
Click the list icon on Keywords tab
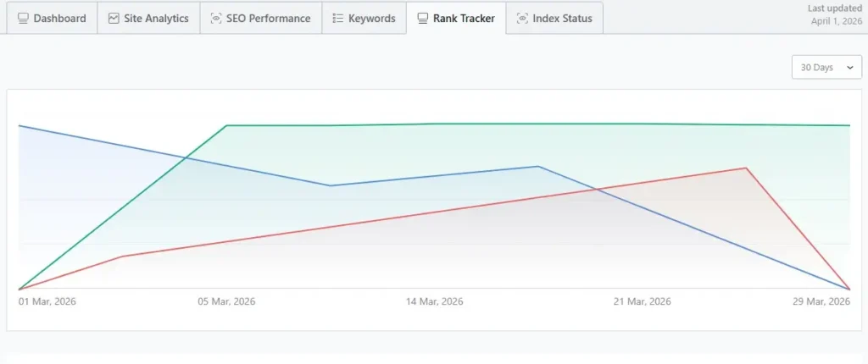[338, 18]
